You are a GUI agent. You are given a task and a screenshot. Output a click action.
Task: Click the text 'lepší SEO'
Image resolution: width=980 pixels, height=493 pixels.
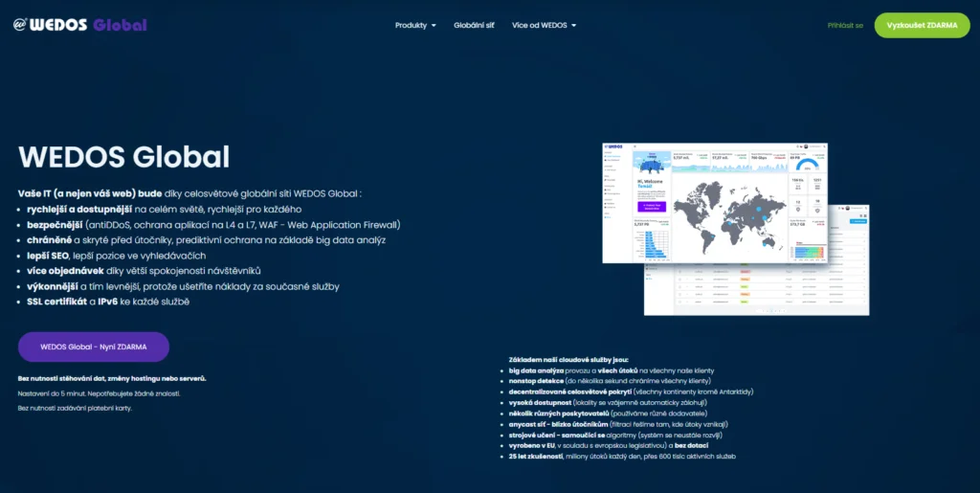pyautogui.click(x=48, y=256)
